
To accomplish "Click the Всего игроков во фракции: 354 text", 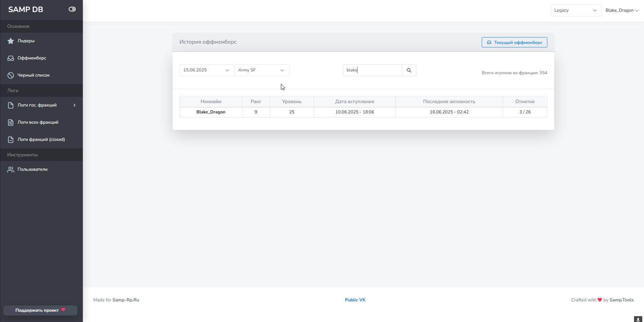I will pos(514,73).
